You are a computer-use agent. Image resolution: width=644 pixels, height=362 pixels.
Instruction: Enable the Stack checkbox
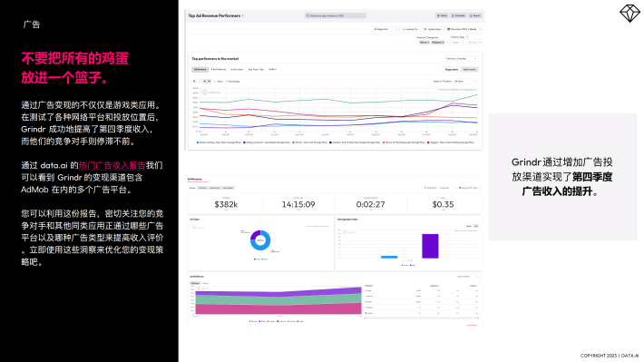point(215,82)
